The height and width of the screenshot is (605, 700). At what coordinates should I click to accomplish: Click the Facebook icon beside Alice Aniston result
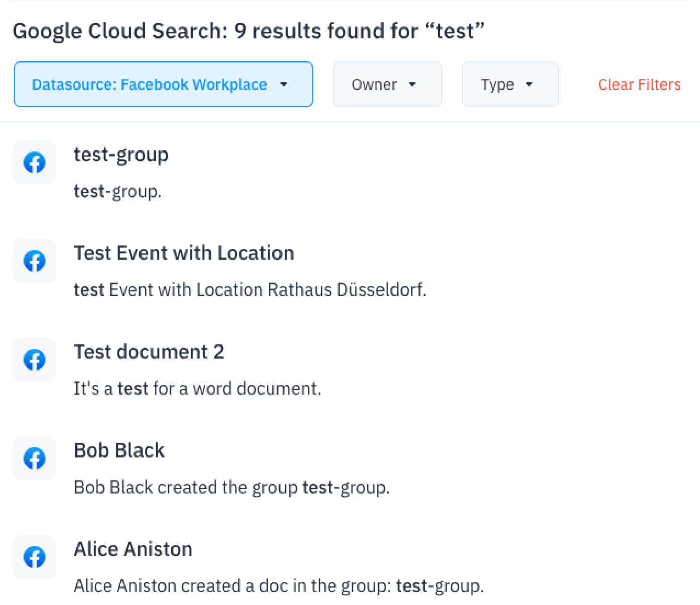click(x=35, y=557)
